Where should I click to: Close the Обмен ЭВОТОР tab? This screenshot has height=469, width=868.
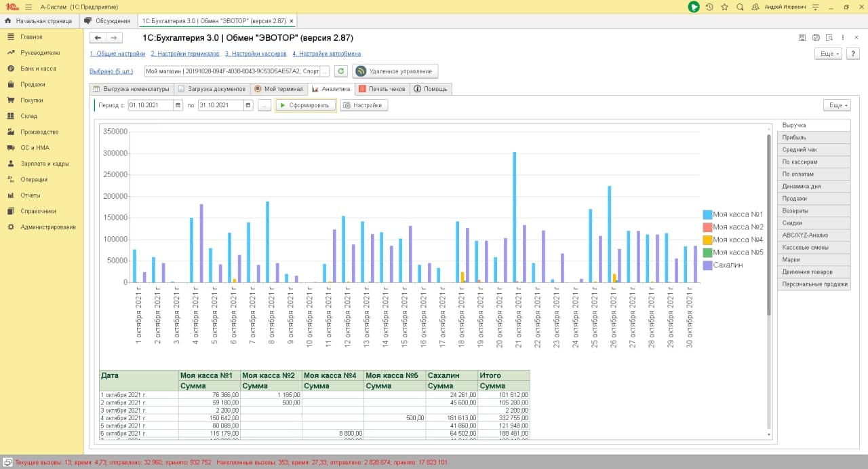coord(292,21)
